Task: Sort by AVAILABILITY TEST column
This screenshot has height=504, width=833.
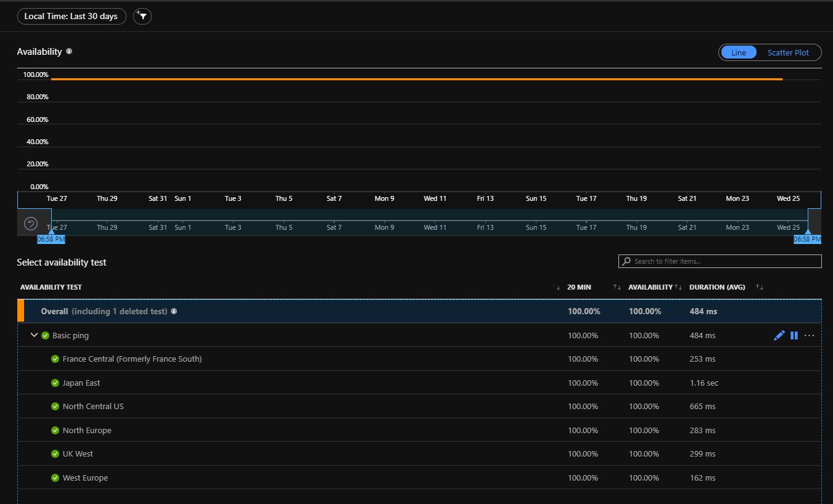Action: tap(51, 287)
